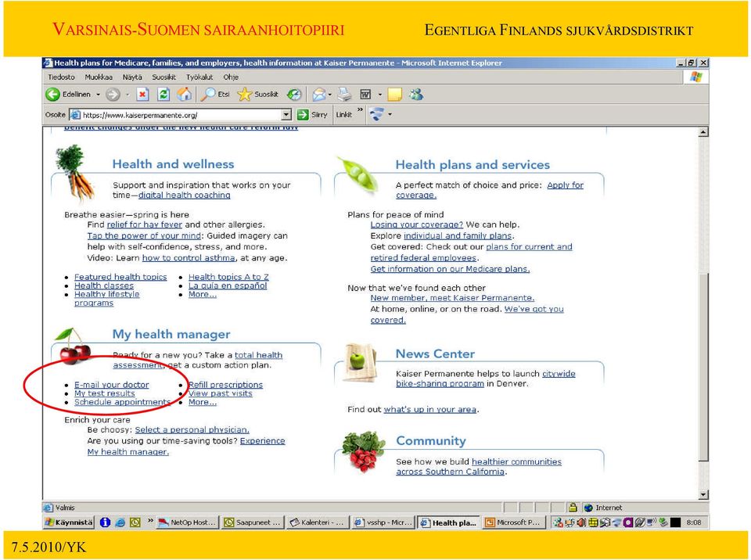Click the page scrollbar down arrow
Image resolution: width=751 pixels, height=560 pixels.
click(x=703, y=495)
